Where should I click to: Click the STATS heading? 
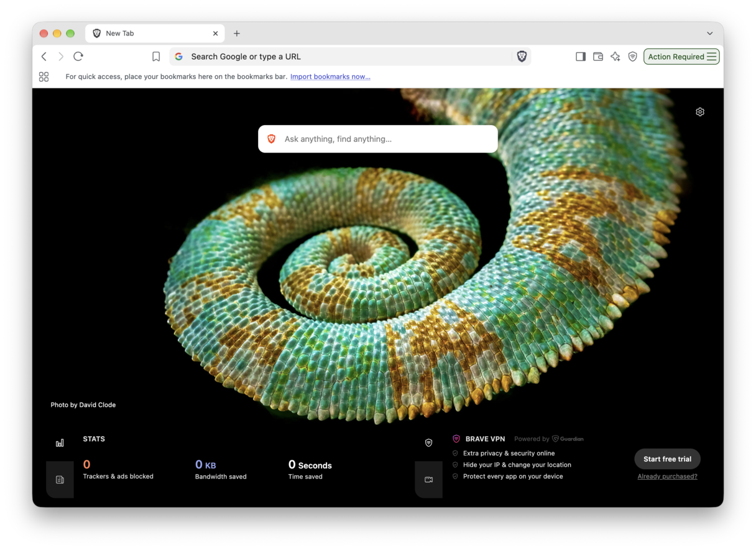pos(94,439)
